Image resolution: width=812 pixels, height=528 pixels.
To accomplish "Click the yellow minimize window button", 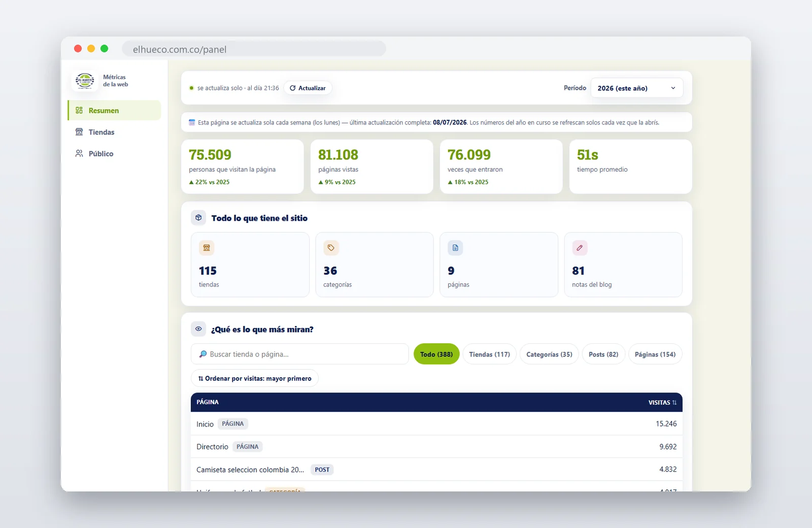I will point(91,49).
